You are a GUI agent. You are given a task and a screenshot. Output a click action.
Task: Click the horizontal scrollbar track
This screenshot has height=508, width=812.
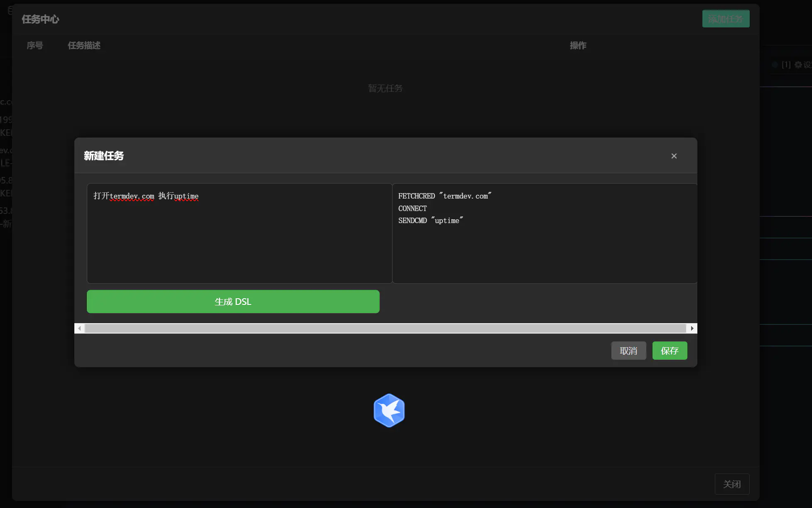385,328
